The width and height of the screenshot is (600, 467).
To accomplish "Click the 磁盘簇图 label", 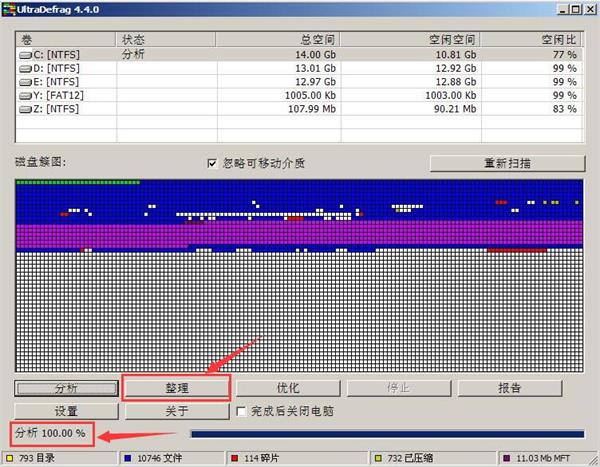I will tap(41, 162).
